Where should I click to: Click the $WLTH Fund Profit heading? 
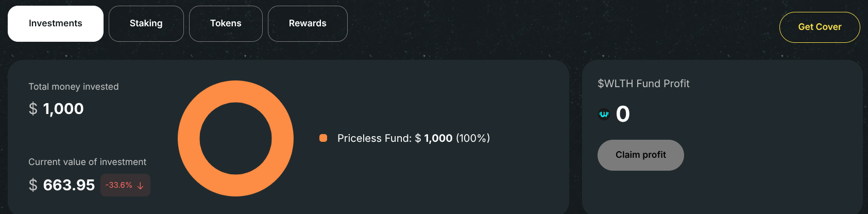click(643, 84)
